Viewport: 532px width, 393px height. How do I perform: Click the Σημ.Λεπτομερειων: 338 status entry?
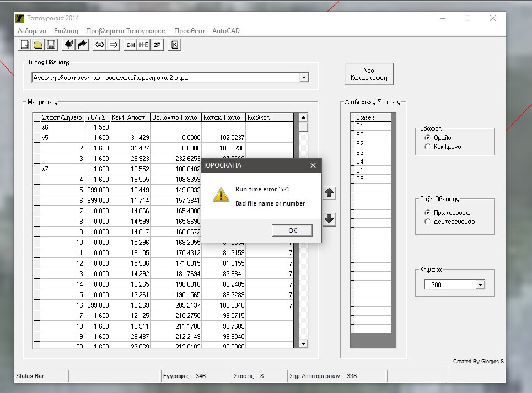pos(336,376)
